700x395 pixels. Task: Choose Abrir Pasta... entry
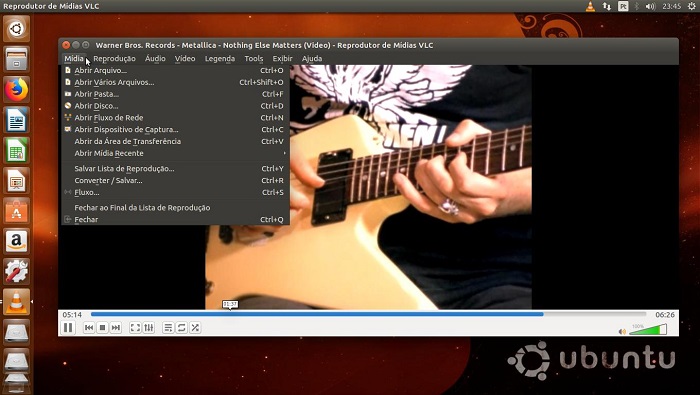pyautogui.click(x=175, y=94)
